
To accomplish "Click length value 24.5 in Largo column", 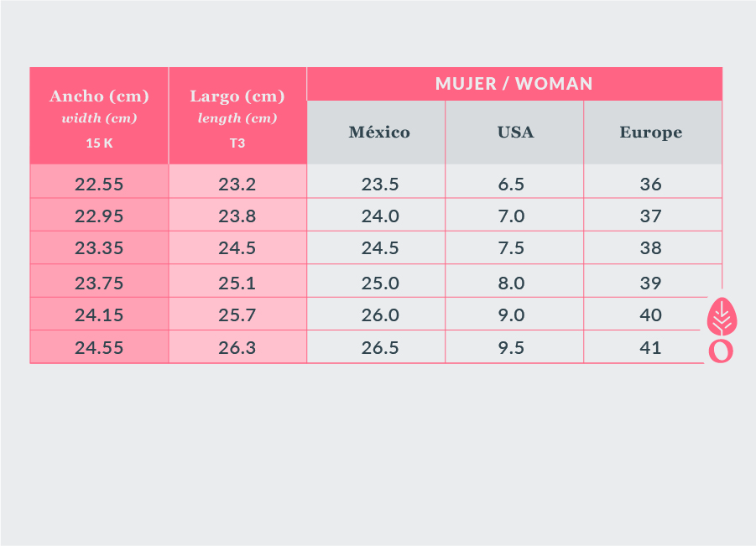I will coord(237,249).
